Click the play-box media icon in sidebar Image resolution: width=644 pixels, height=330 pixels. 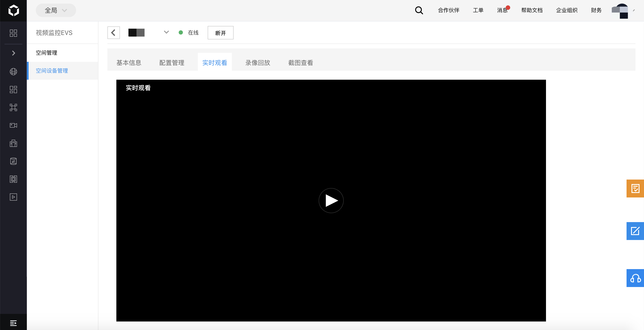[x=13, y=197]
